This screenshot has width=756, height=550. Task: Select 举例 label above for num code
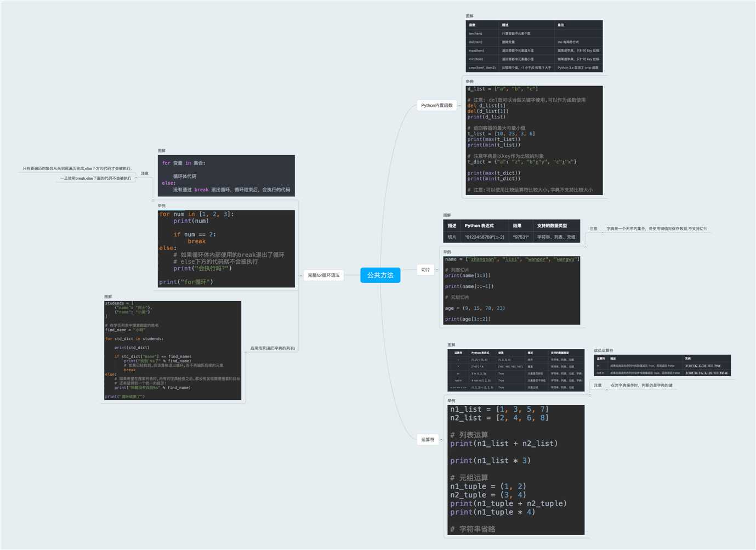(161, 206)
